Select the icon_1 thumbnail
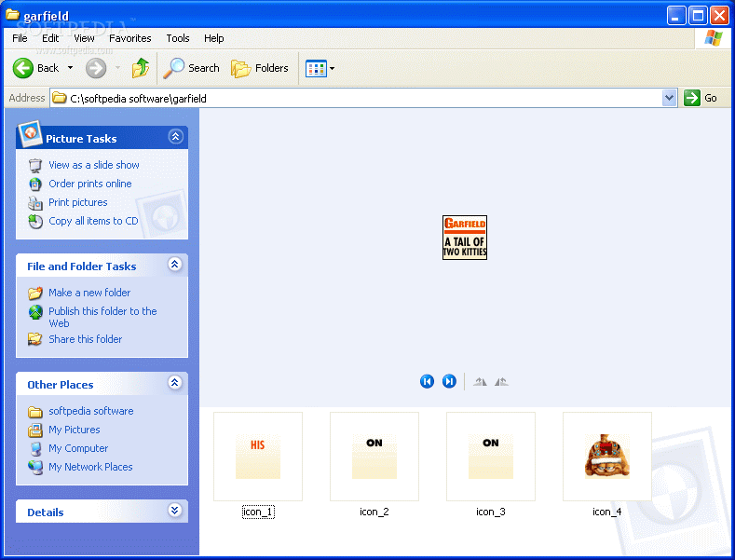The width and height of the screenshot is (735, 560). click(258, 457)
